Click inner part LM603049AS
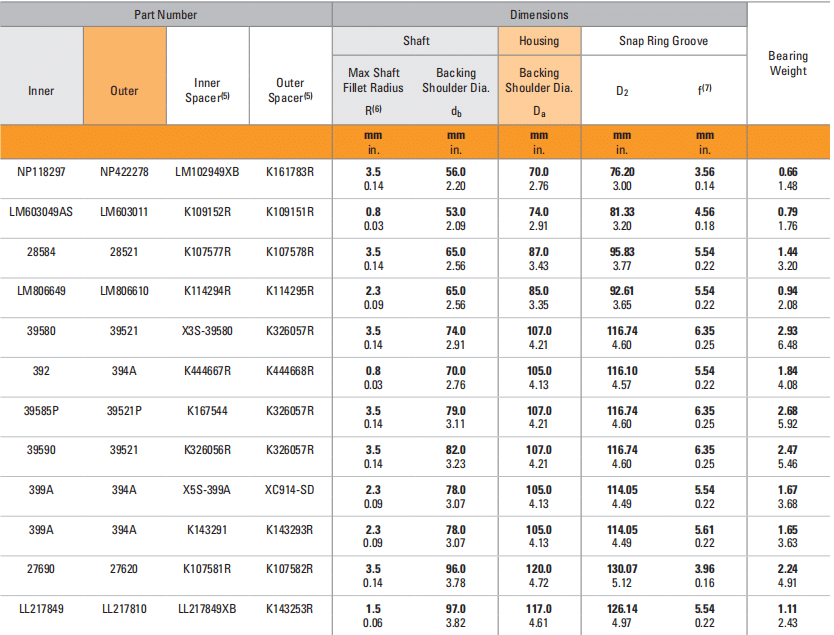Screen dimensions: 834x635 (x=41, y=212)
